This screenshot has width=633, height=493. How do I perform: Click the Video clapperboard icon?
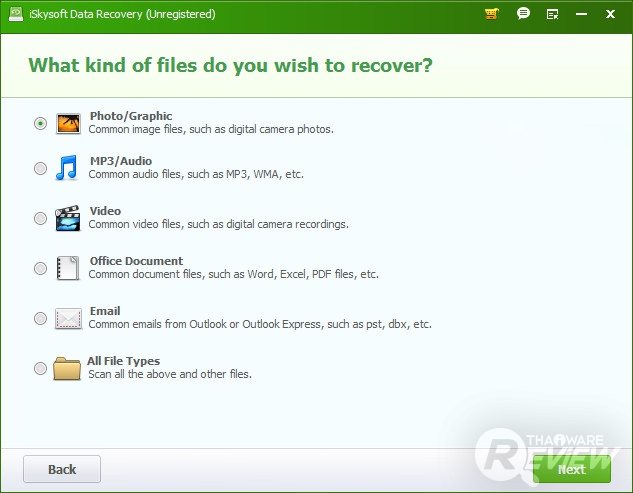point(67,218)
